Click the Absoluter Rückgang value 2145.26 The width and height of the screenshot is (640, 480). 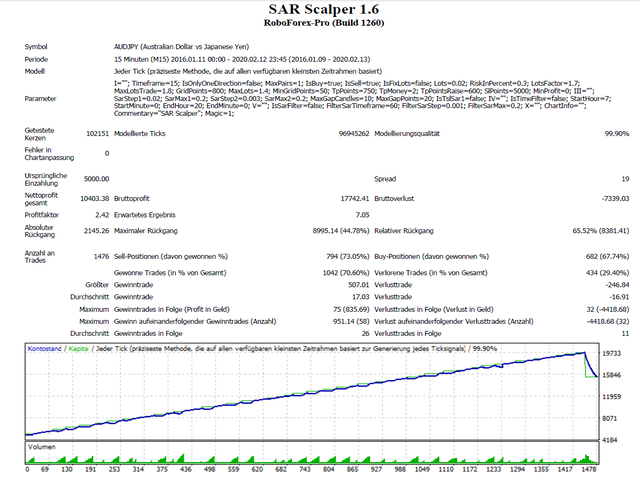pyautogui.click(x=96, y=231)
